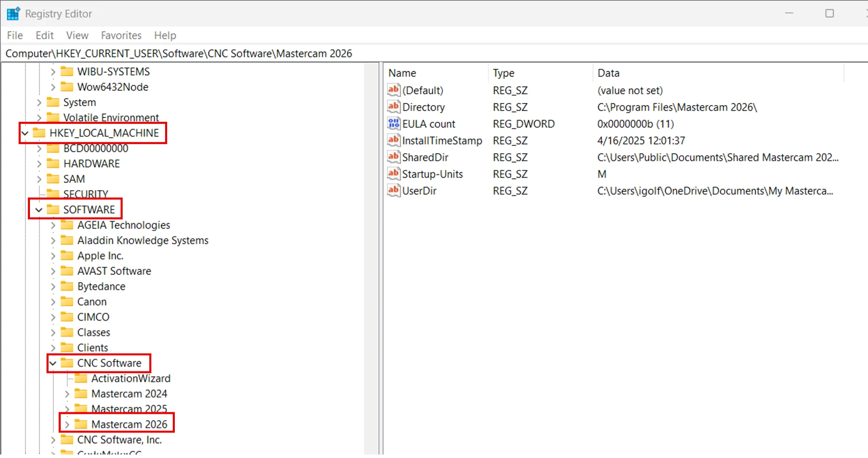Expand the Canon key

pos(53,302)
